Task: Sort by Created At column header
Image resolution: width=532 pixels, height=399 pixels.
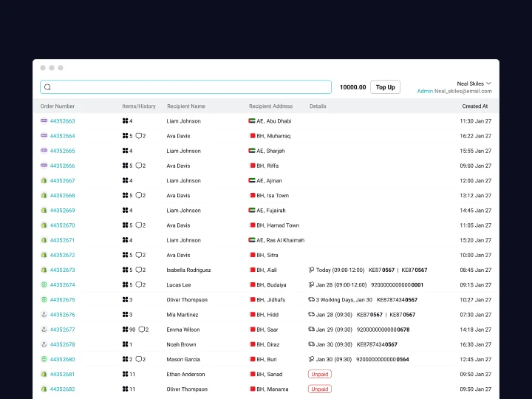Action: [x=474, y=106]
